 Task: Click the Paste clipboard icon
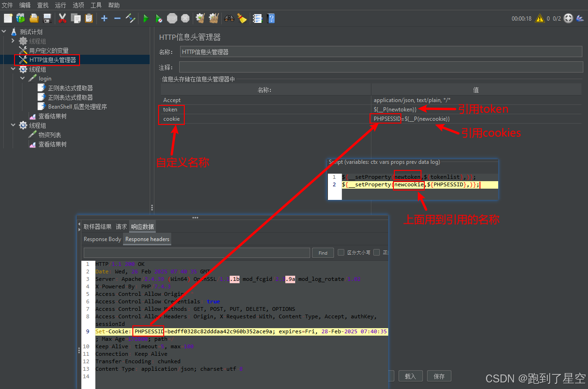pos(89,18)
